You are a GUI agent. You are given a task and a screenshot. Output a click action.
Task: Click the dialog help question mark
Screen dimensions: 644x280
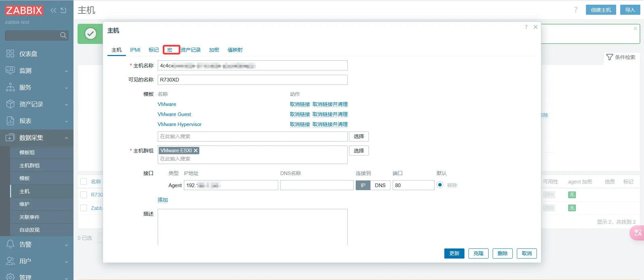pyautogui.click(x=526, y=27)
